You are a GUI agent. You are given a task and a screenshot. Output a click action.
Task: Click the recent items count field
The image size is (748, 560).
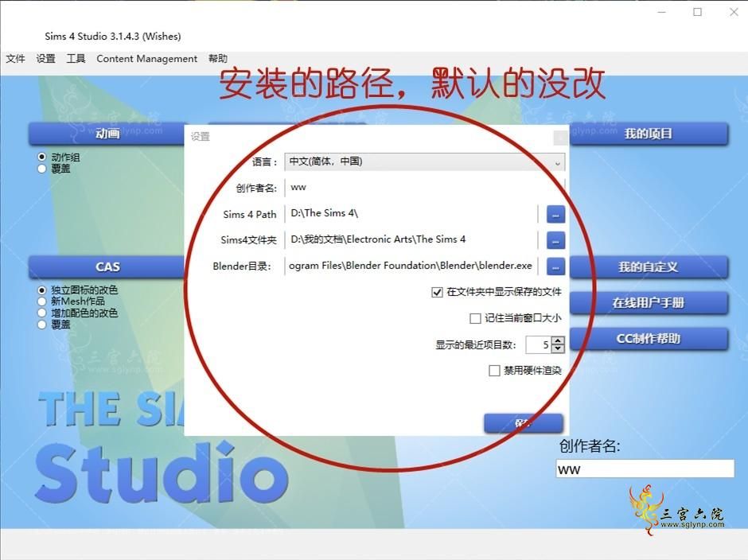(539, 345)
